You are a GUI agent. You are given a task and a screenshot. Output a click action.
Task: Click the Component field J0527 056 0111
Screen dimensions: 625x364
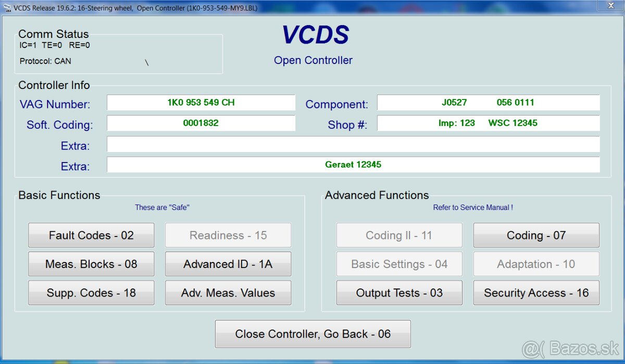[488, 103]
